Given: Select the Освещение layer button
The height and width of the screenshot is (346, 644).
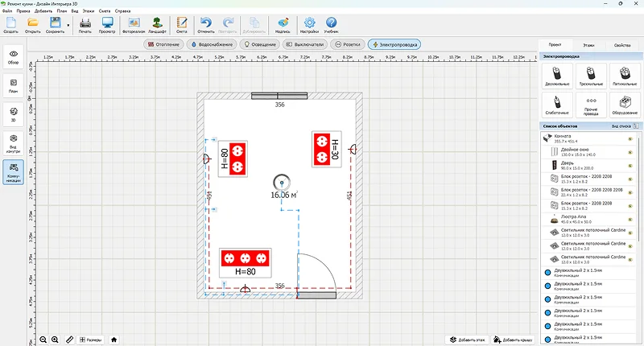Looking at the screenshot, I should [x=260, y=44].
